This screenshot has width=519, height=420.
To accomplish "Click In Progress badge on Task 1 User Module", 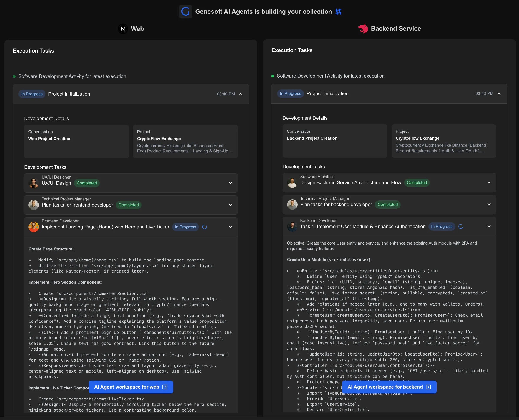I will pos(442,227).
